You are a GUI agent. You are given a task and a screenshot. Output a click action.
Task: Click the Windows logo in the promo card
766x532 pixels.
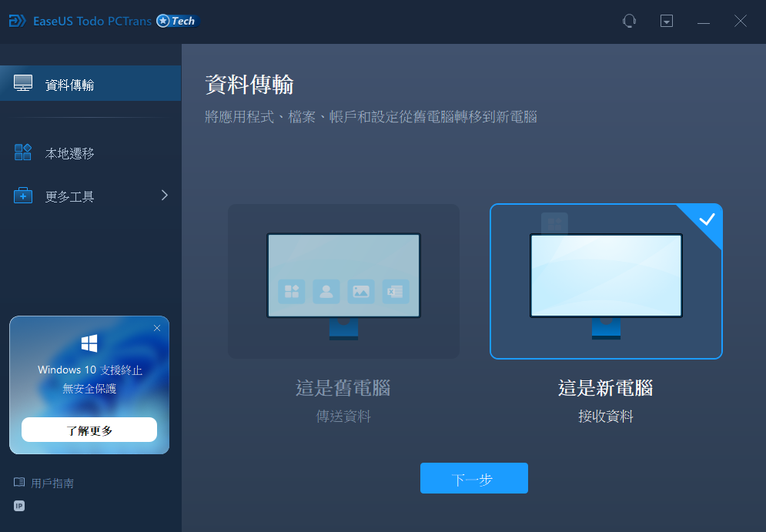(x=89, y=343)
